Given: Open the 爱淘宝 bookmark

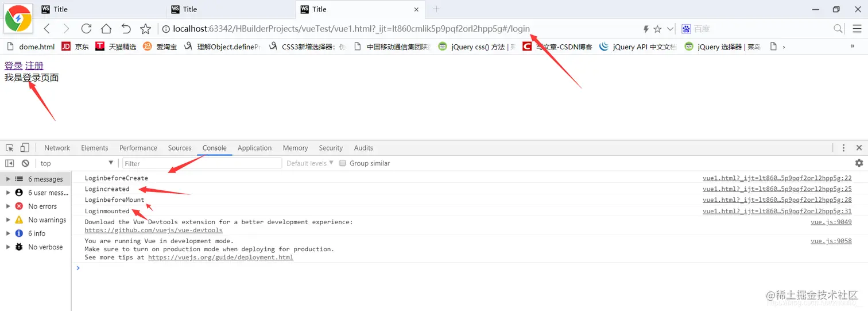Looking at the screenshot, I should [x=160, y=47].
